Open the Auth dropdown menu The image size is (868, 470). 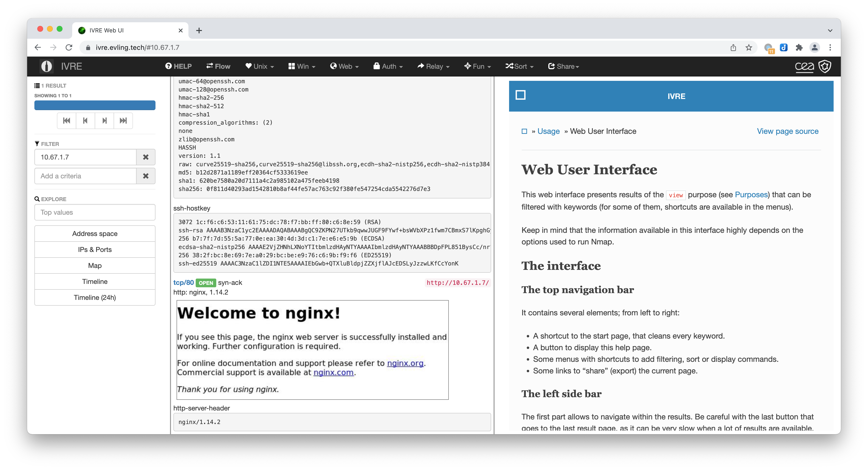(389, 66)
